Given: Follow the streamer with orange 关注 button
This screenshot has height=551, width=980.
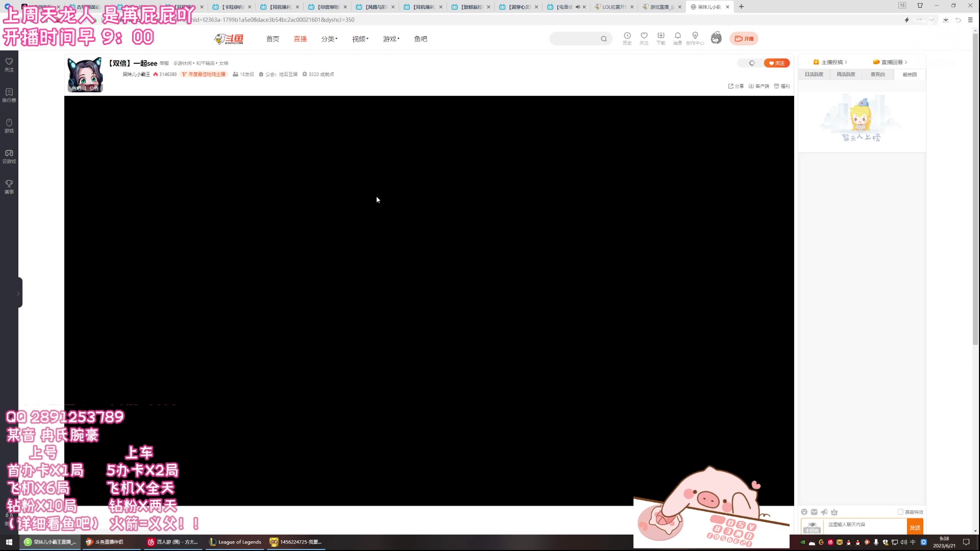Looking at the screenshot, I should click(x=777, y=63).
